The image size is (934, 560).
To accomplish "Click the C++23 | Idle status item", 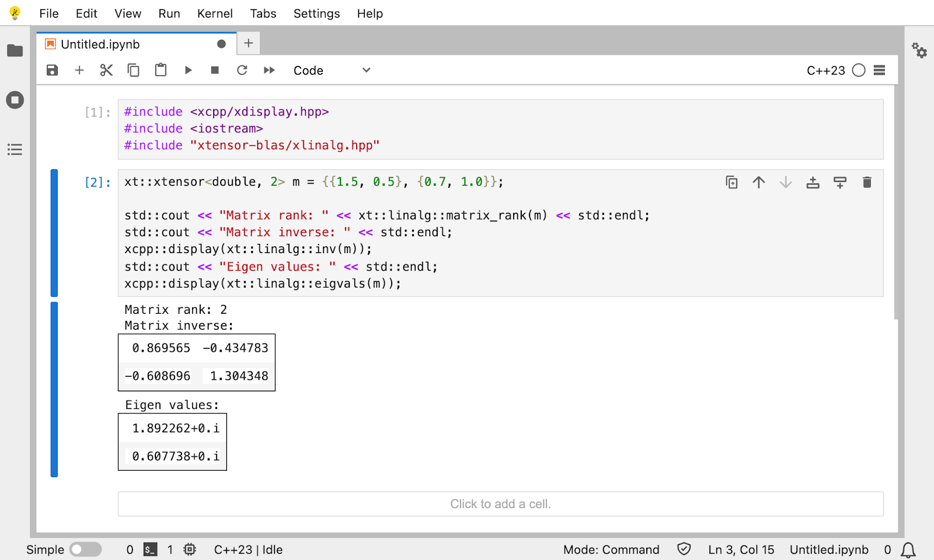I will tap(248, 549).
